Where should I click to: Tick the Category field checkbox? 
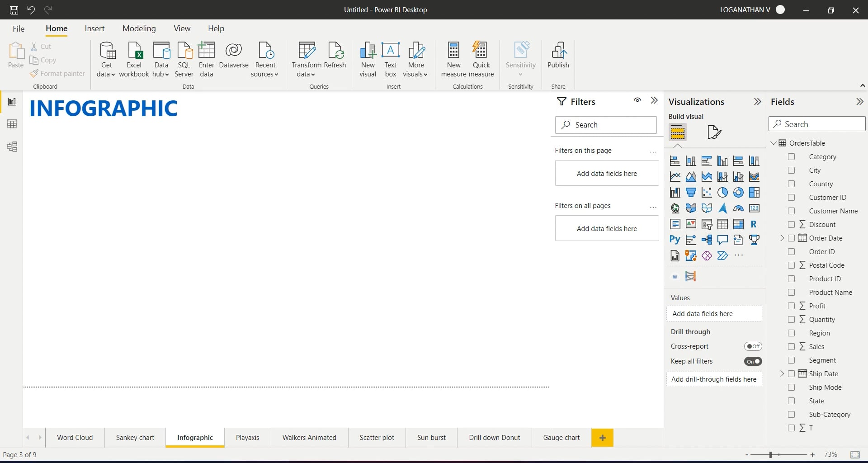(791, 157)
